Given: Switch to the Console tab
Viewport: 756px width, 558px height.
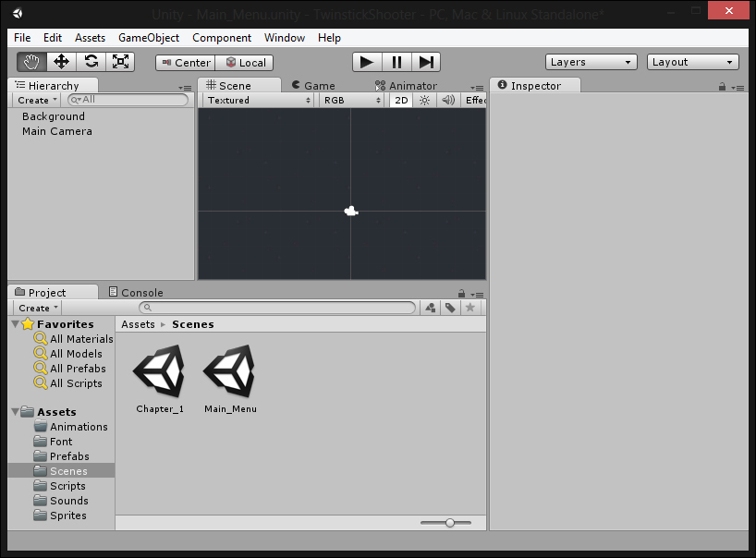Looking at the screenshot, I should point(136,293).
